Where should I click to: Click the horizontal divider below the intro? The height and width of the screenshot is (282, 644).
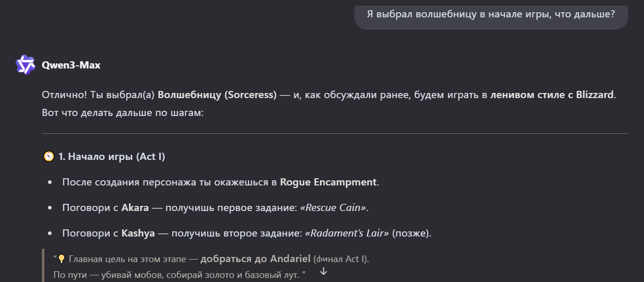(x=335, y=133)
